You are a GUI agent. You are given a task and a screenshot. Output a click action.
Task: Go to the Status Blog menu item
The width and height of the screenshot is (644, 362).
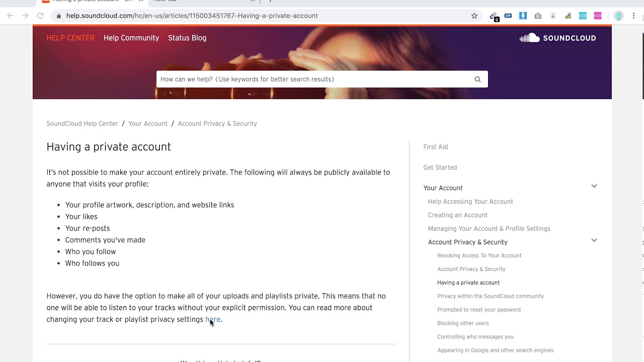pyautogui.click(x=187, y=38)
